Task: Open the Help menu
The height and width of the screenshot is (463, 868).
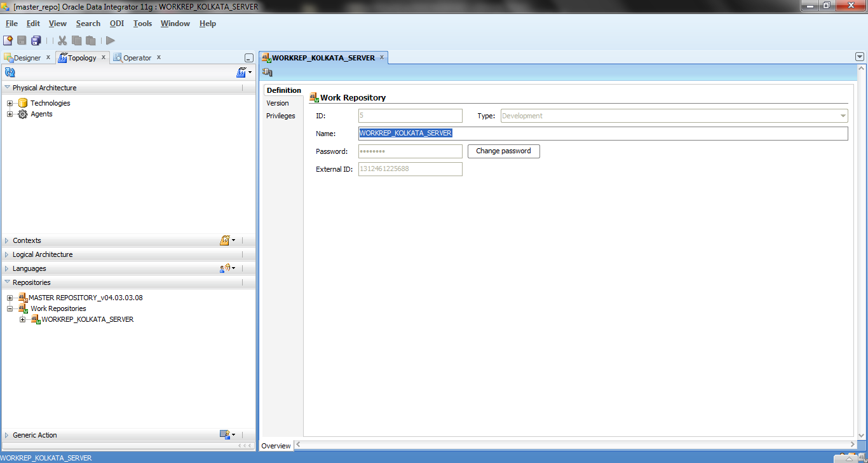Action: coord(207,24)
